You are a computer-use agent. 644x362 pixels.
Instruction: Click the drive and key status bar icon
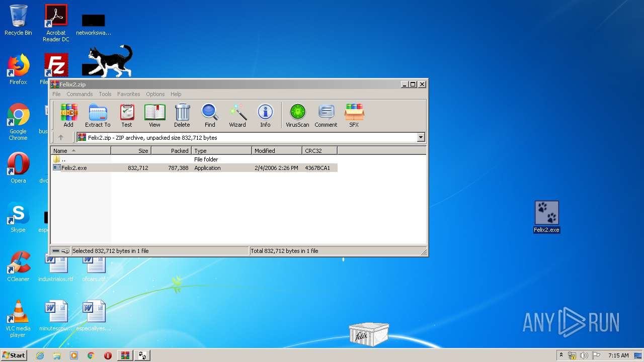click(x=61, y=251)
